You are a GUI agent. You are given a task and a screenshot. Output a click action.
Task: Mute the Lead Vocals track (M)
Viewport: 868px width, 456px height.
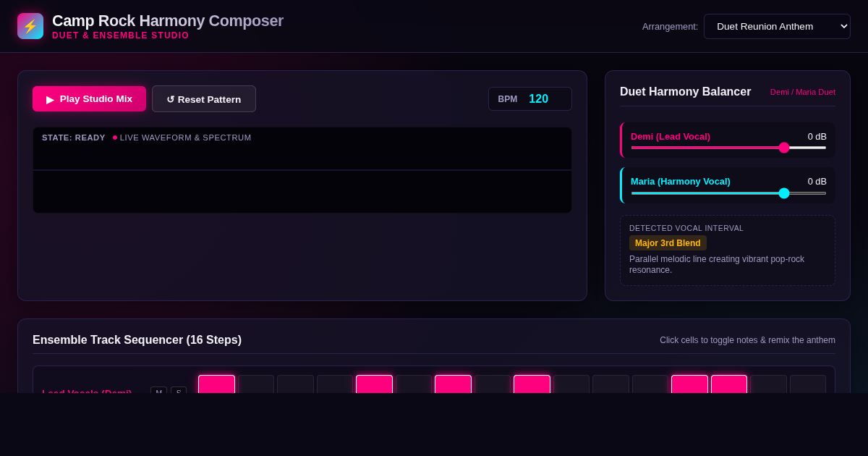click(158, 390)
